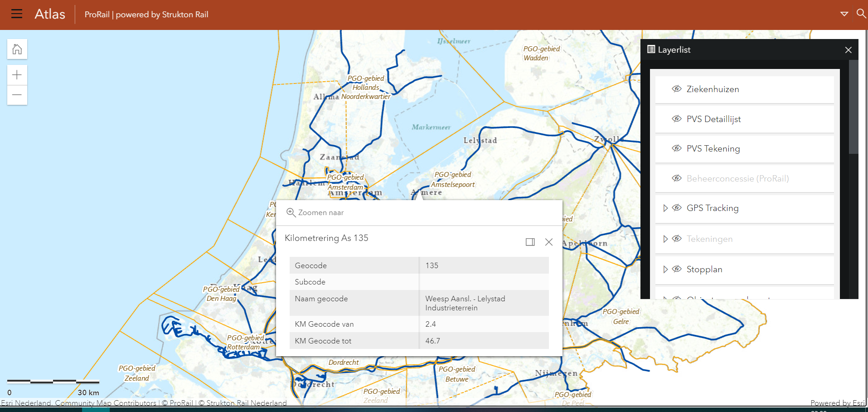Screen dimensions: 868x412
Task: Select the PVS Tekening layer label
Action: coord(713,149)
